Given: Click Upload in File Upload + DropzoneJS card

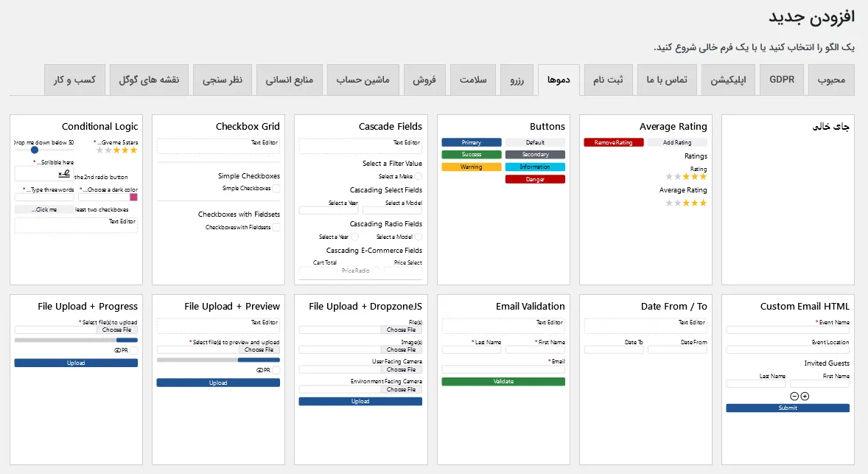Looking at the screenshot, I should (360, 402).
